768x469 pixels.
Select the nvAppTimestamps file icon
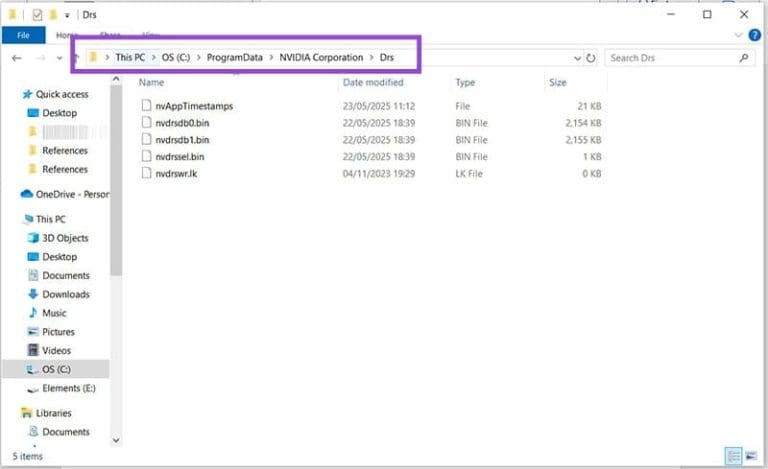pos(146,105)
